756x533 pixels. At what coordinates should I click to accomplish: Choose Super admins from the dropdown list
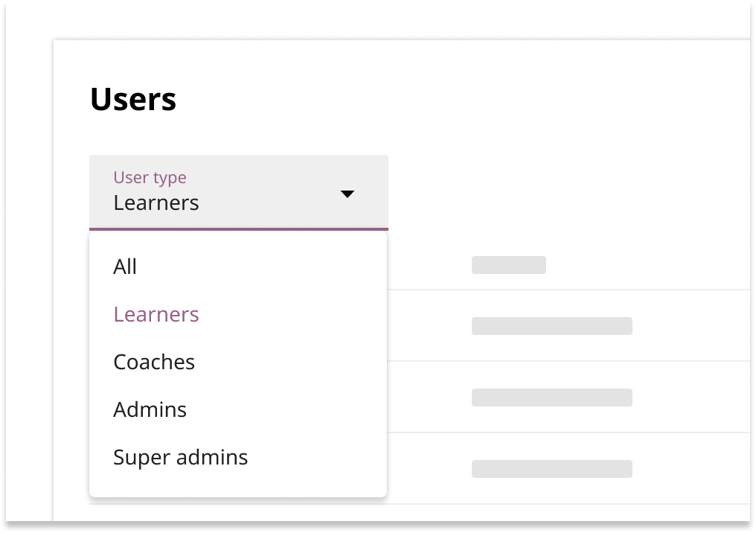point(180,457)
